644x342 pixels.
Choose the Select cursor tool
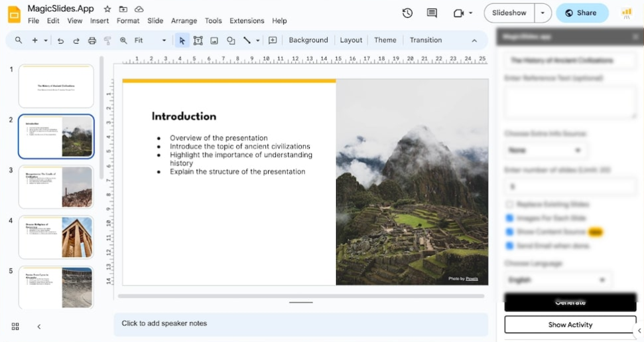pos(182,41)
